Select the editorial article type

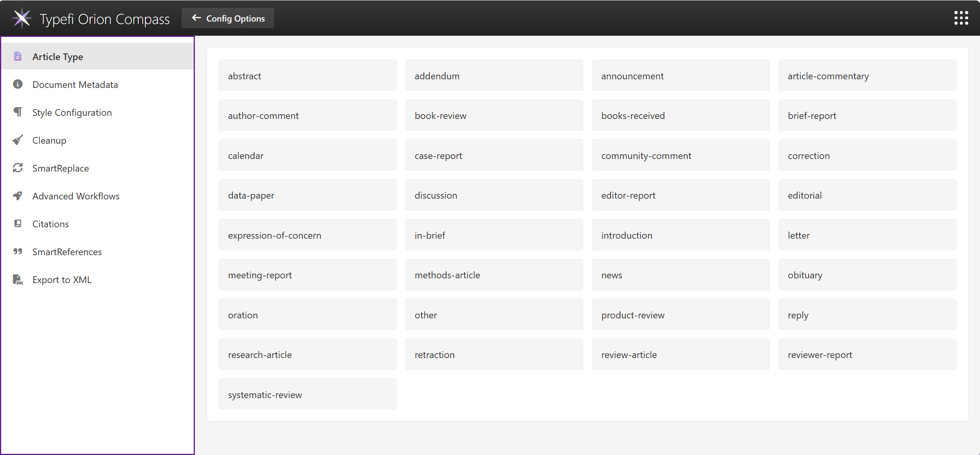867,195
